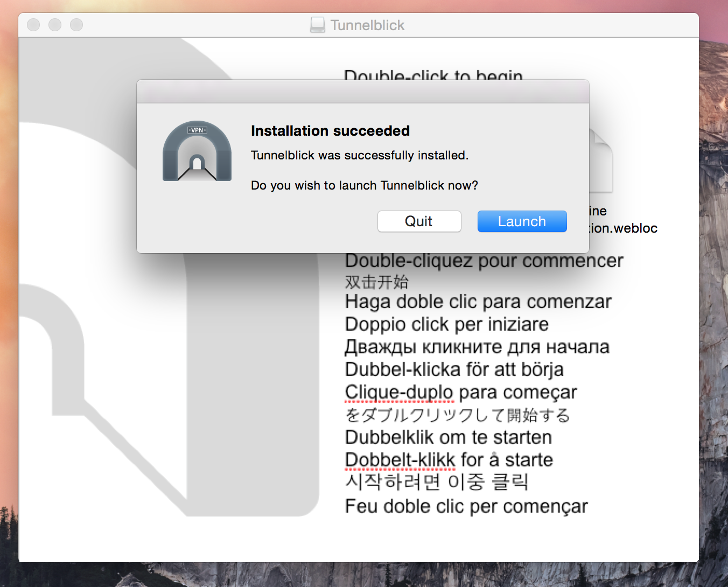Select the file label ending in 'ion.webloc'
Screen dimensions: 728x587
623,228
